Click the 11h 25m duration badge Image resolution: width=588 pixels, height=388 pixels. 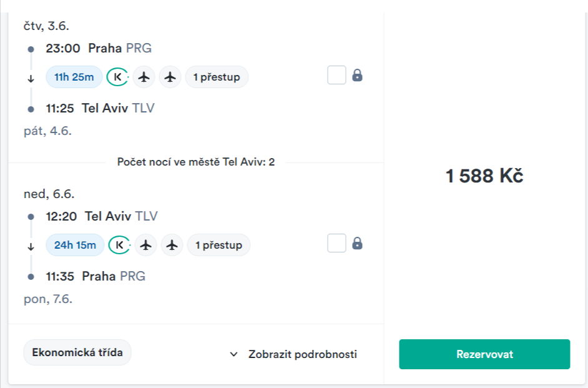pos(74,77)
